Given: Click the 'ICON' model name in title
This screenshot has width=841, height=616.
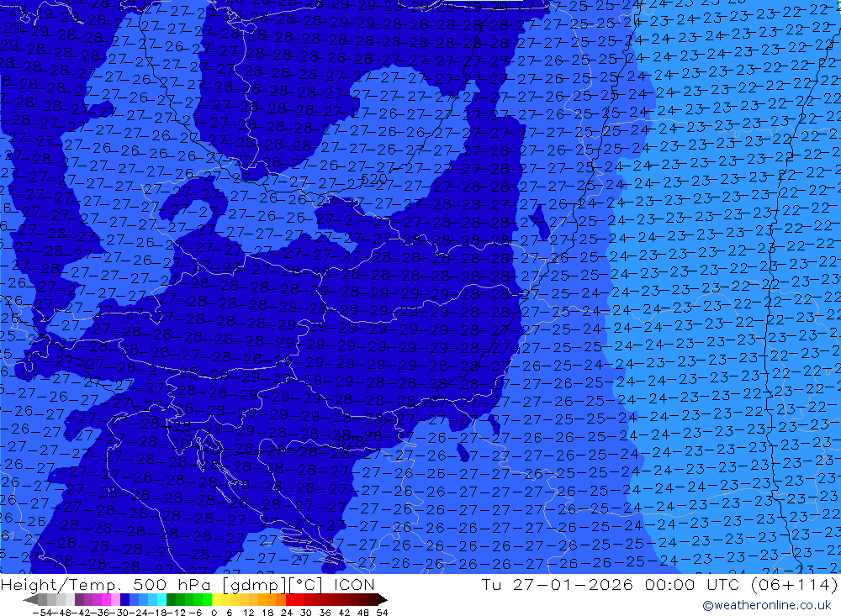Looking at the screenshot, I should point(354,584).
